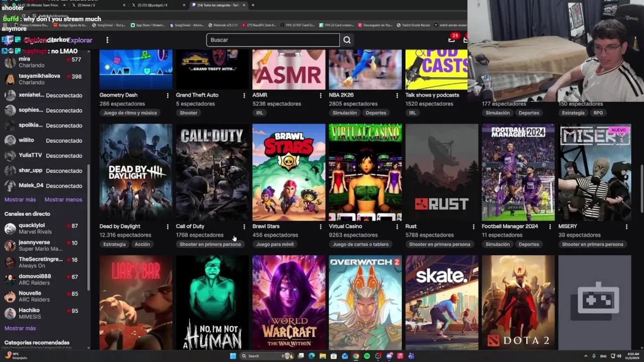Image resolution: width=644 pixels, height=362 pixels.
Task: Open options menu on Call of Duty card
Action: 244,227
